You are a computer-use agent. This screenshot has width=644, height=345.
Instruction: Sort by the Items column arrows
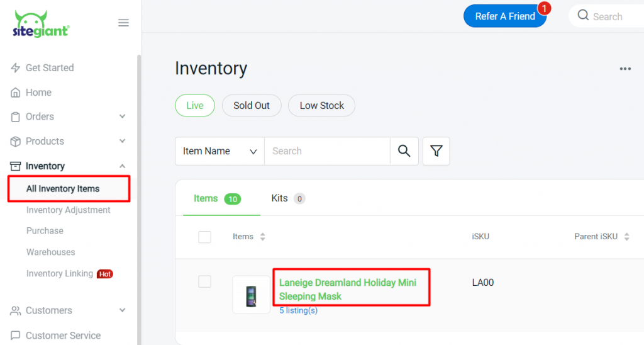(263, 237)
